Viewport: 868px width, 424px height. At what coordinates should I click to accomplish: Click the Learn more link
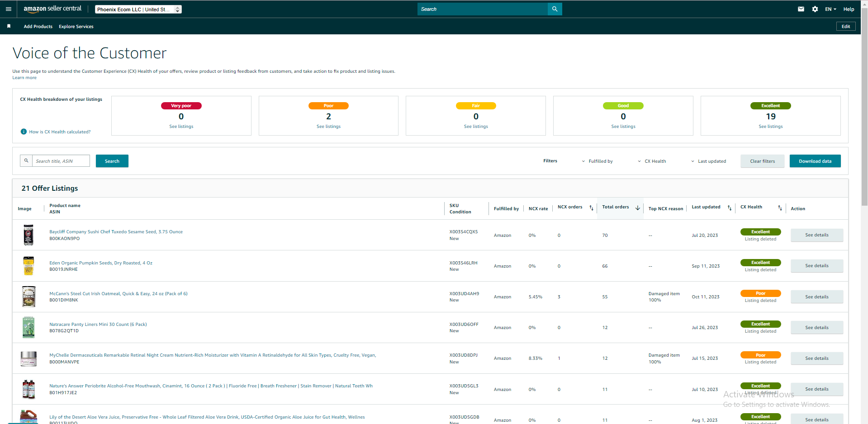click(24, 78)
